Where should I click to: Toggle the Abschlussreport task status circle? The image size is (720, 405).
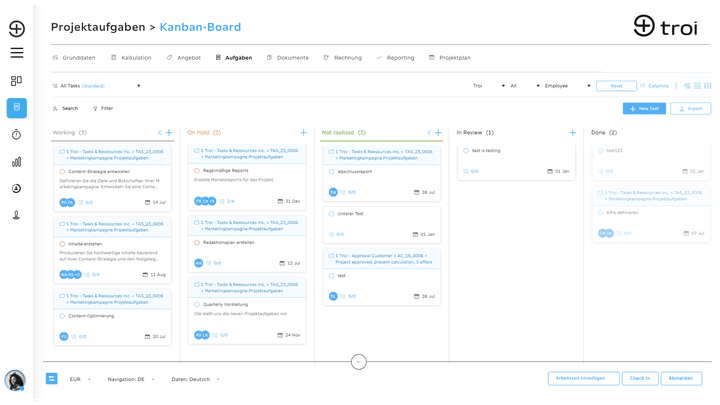pyautogui.click(x=332, y=172)
